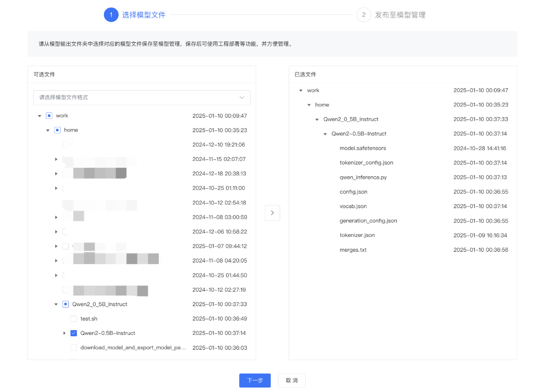Toggle the work folder checkbox
This screenshot has width=545, height=392.
click(49, 116)
